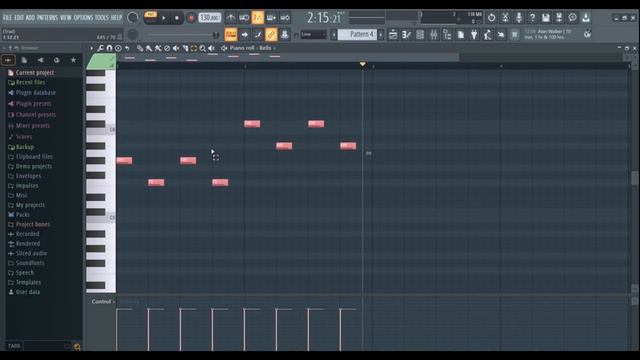Open the Control event lane dropdown
640x360 pixels.
pos(102,302)
